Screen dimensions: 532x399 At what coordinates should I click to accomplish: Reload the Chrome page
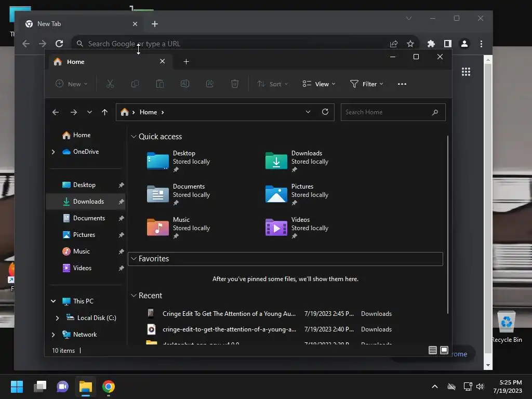point(59,44)
